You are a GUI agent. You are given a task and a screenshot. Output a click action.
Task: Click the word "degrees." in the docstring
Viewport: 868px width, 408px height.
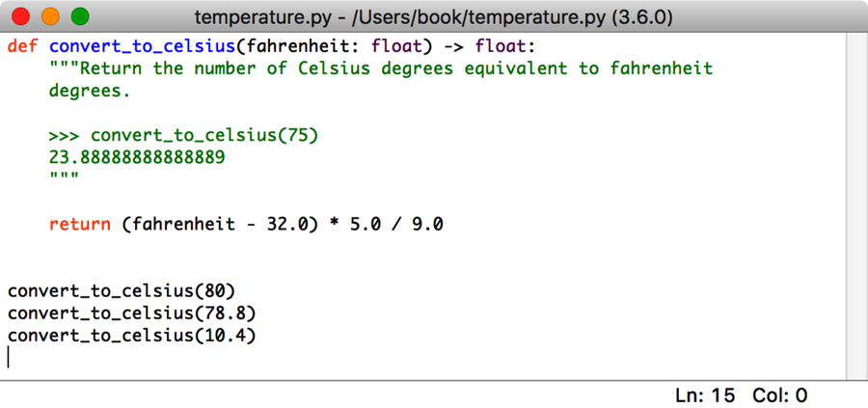(x=90, y=92)
